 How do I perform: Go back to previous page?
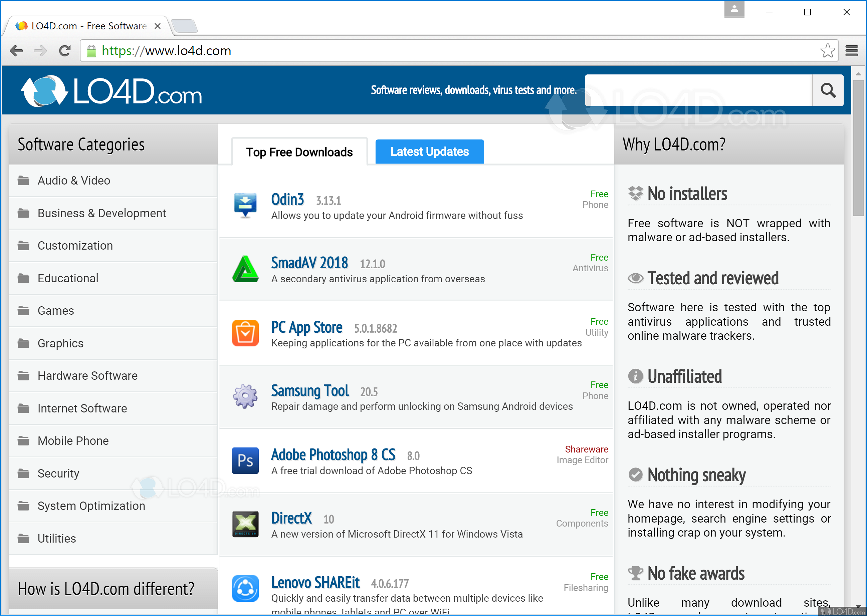click(x=16, y=50)
